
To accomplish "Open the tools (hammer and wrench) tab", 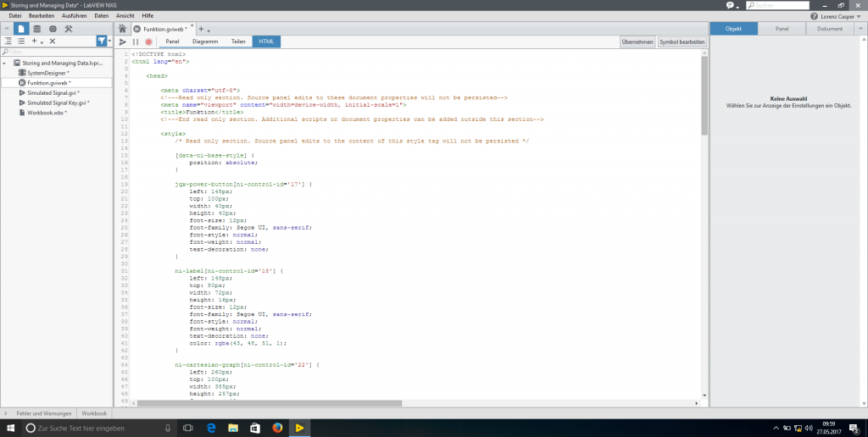I will (69, 29).
